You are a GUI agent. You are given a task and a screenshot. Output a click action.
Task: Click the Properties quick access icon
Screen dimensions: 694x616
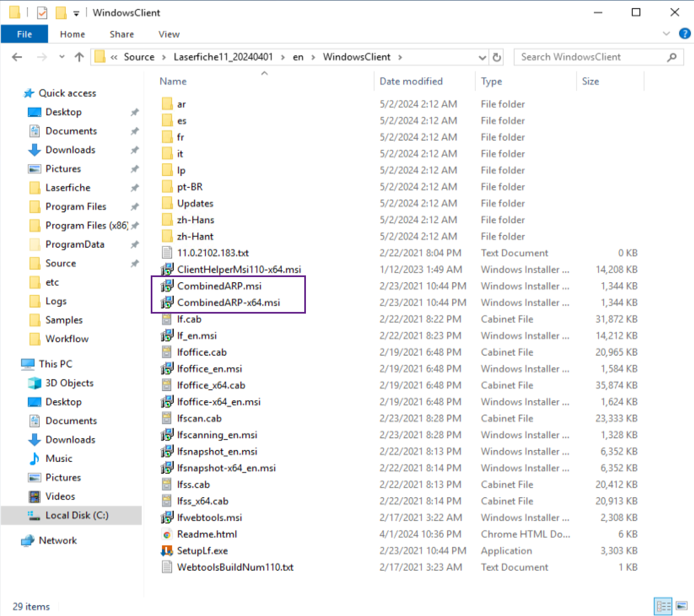[x=42, y=12]
